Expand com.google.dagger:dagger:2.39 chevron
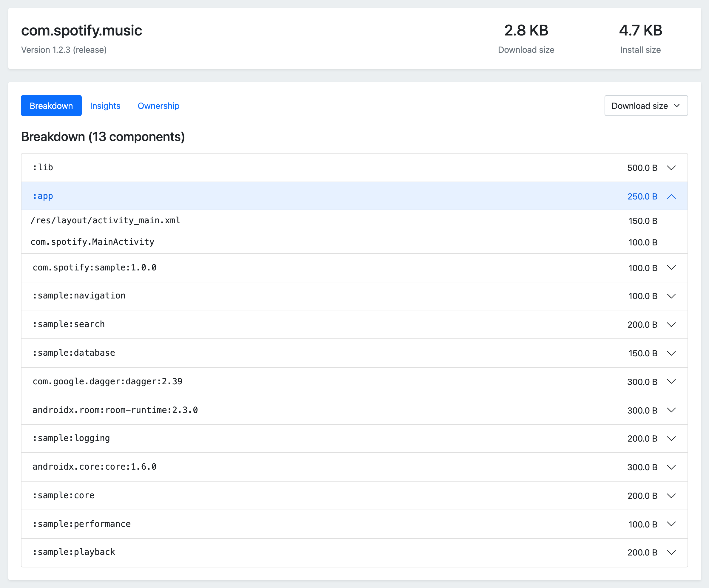The image size is (709, 588). click(x=671, y=382)
